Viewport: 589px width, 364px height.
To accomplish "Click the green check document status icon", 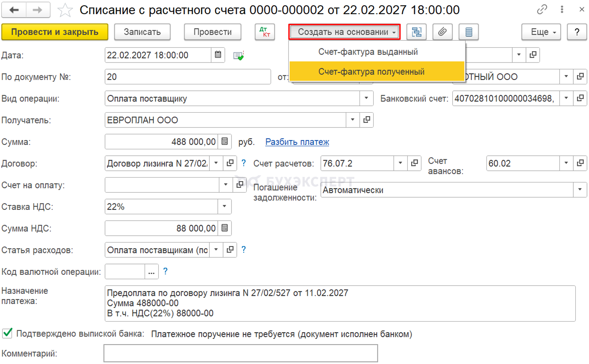I will click(238, 56).
